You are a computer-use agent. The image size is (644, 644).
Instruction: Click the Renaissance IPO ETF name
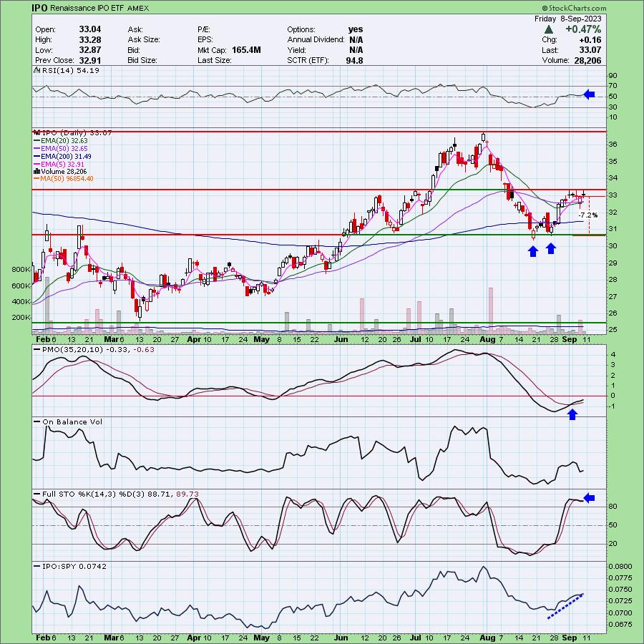(87, 8)
